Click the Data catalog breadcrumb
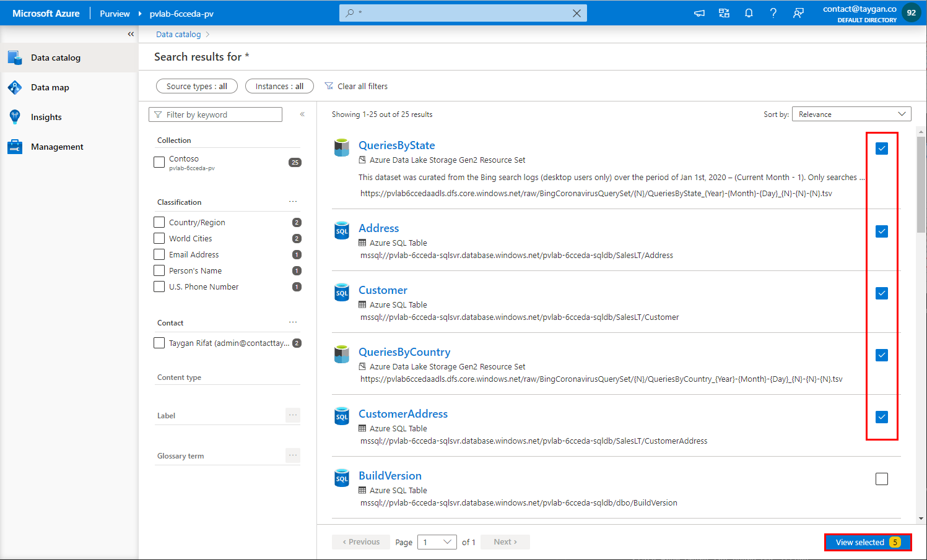The width and height of the screenshot is (927, 560). point(178,34)
